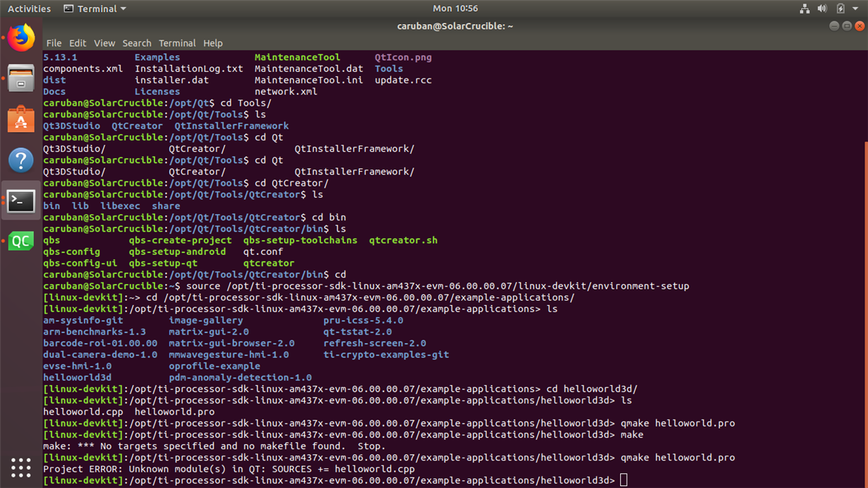Click the 'helloworld.cpp' file in ls output
Screen dimensions: 868x488
pyautogui.click(x=83, y=412)
